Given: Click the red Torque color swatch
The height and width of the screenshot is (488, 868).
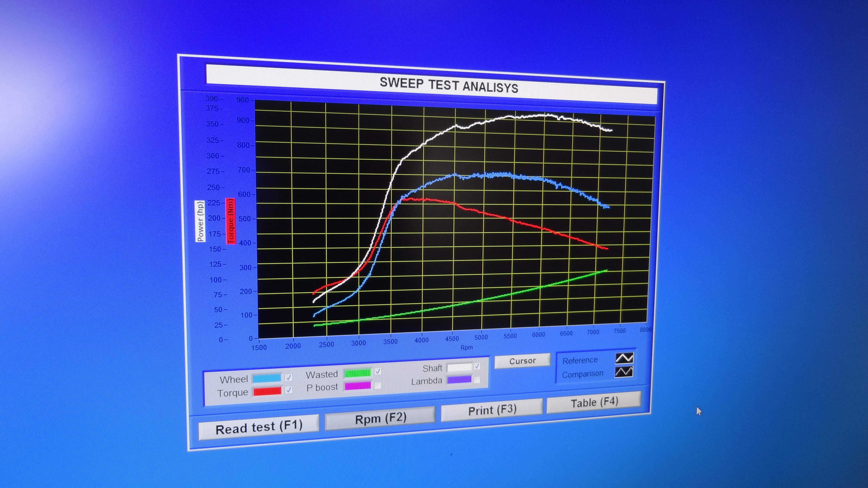Looking at the screenshot, I should [x=267, y=391].
